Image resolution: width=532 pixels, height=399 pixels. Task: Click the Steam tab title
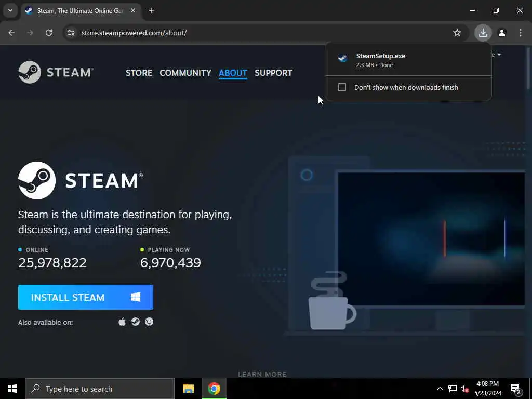pos(81,11)
